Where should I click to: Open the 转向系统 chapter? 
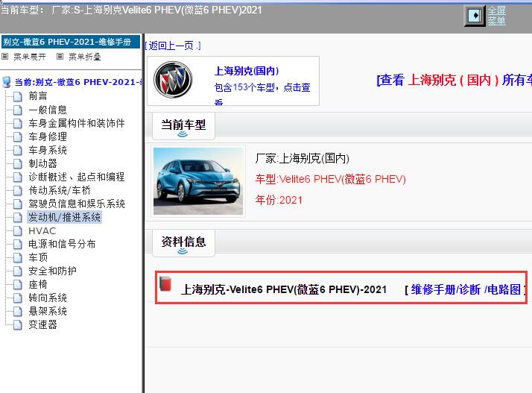coord(48,298)
